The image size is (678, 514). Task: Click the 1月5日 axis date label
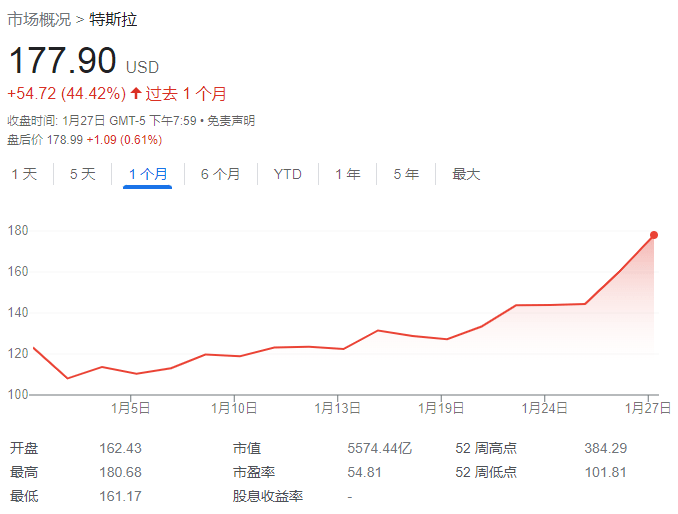[x=131, y=408]
